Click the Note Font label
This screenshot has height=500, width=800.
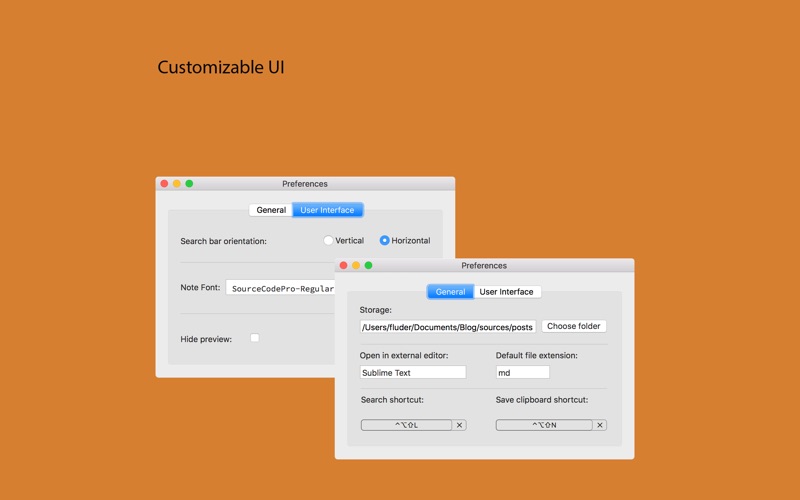coord(200,287)
